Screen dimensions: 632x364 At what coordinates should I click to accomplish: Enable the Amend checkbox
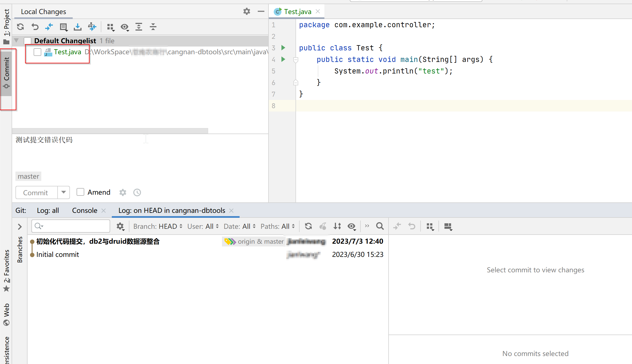click(x=80, y=192)
